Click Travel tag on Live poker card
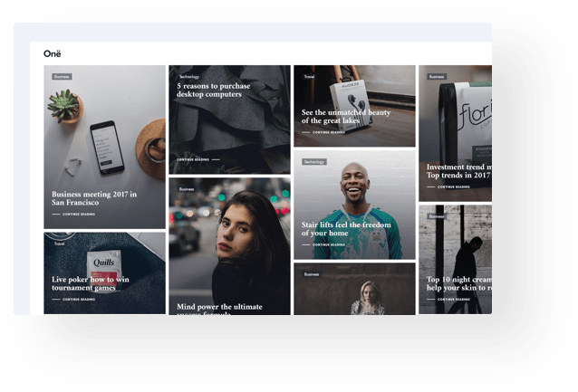Image resolution: width=578 pixels, height=392 pixels. pos(59,244)
